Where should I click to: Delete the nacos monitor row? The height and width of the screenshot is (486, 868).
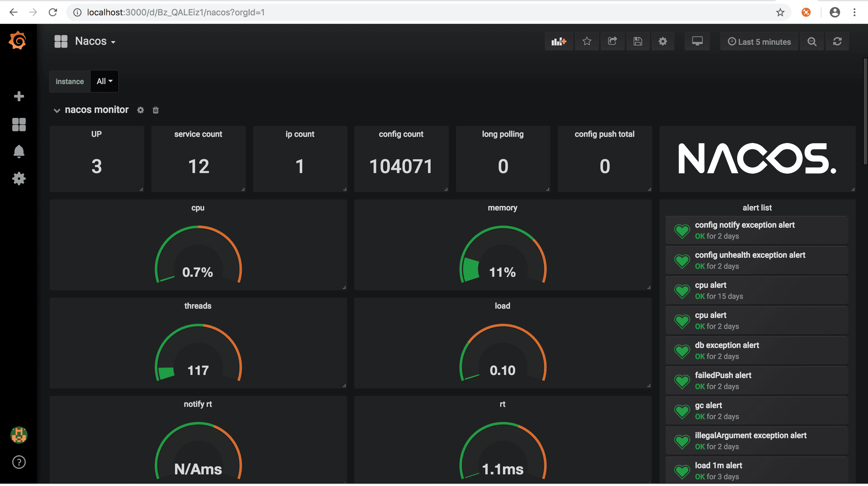tap(155, 110)
